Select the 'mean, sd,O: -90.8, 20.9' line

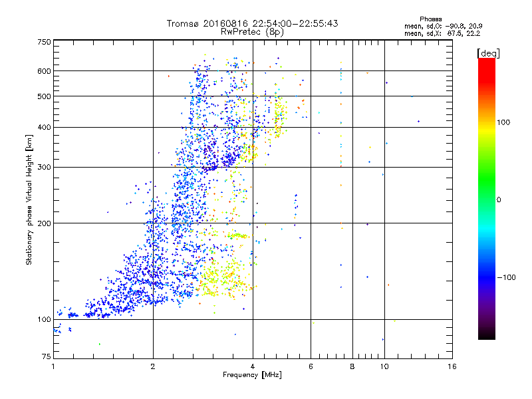pos(443,26)
